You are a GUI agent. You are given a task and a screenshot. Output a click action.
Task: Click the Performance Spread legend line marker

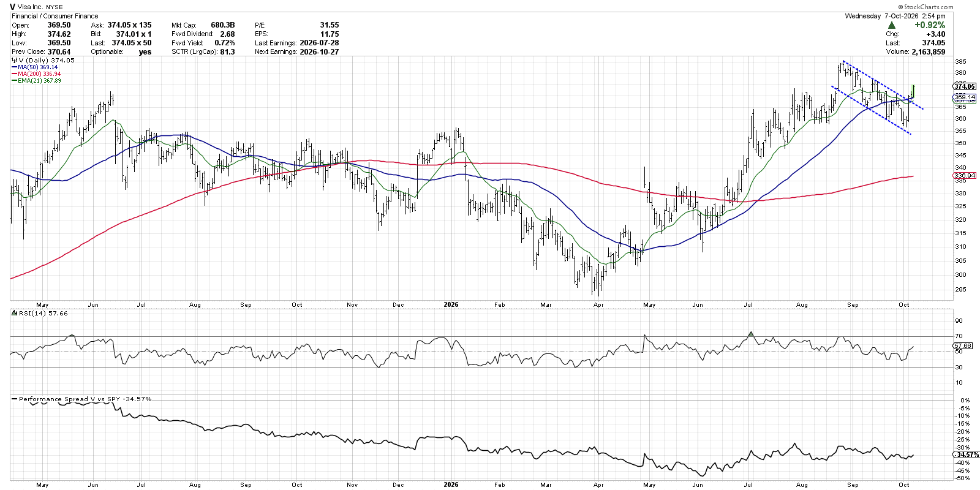point(15,399)
